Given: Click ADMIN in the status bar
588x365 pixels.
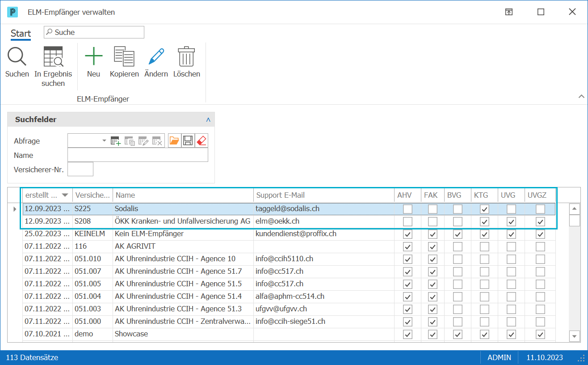Looking at the screenshot, I should [499, 358].
